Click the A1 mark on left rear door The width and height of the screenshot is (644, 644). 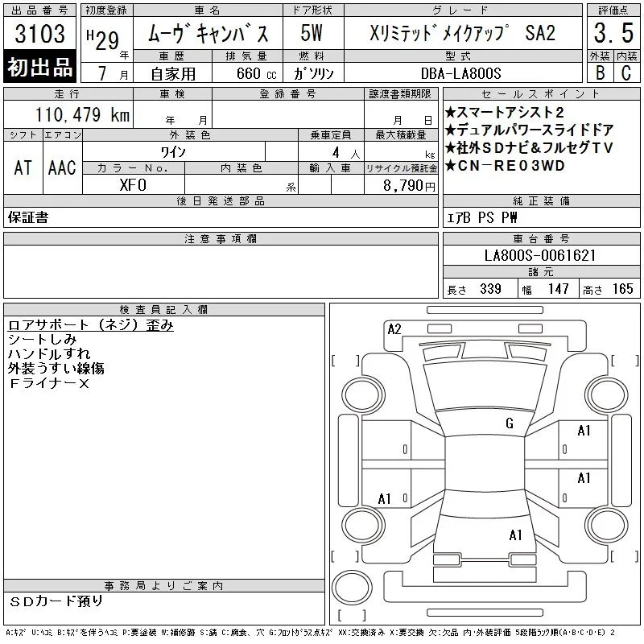(385, 499)
